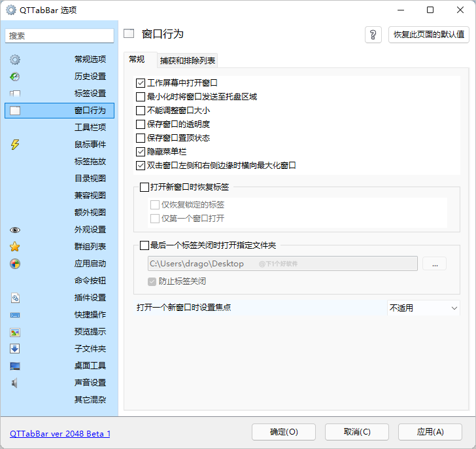Check 保存窗口置顶状态 option
Viewport: 476px width, 449px height.
coord(140,138)
